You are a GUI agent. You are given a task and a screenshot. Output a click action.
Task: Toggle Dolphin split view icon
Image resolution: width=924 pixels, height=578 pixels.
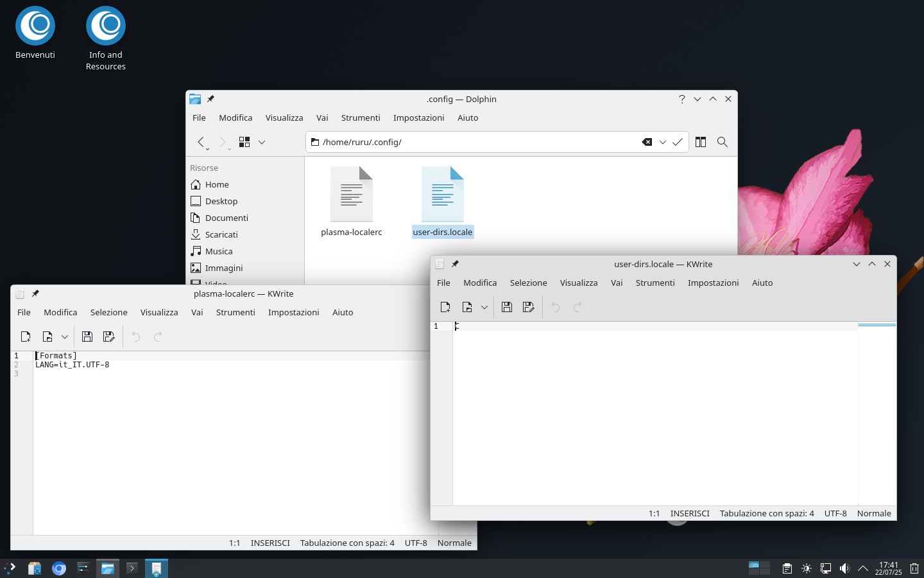[700, 142]
